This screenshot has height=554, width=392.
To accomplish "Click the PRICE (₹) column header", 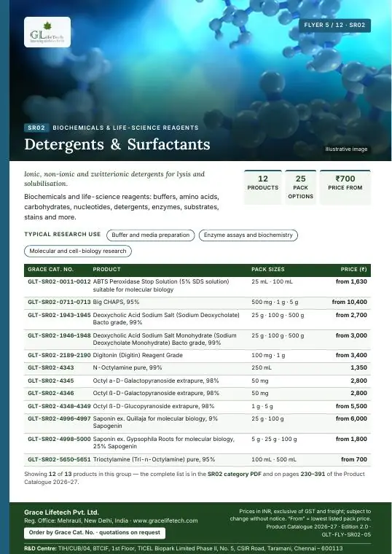I will click(353, 269).
